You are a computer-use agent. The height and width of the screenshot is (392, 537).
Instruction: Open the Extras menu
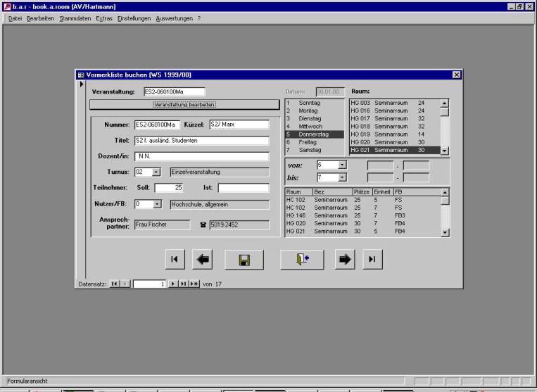[x=104, y=18]
